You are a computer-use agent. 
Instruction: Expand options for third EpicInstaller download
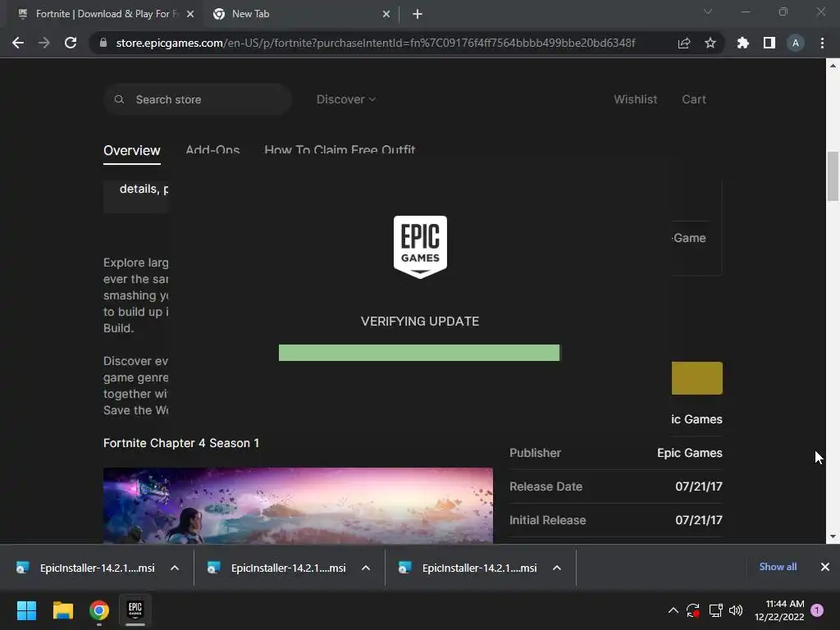(557, 568)
